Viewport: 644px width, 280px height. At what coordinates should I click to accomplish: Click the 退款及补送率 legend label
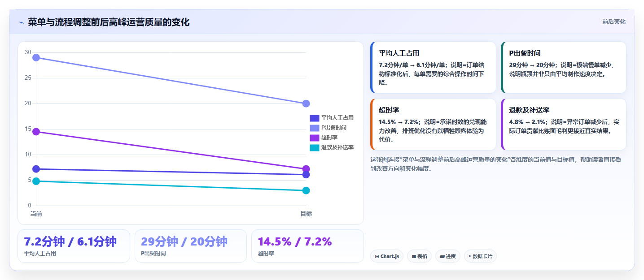[x=337, y=147]
